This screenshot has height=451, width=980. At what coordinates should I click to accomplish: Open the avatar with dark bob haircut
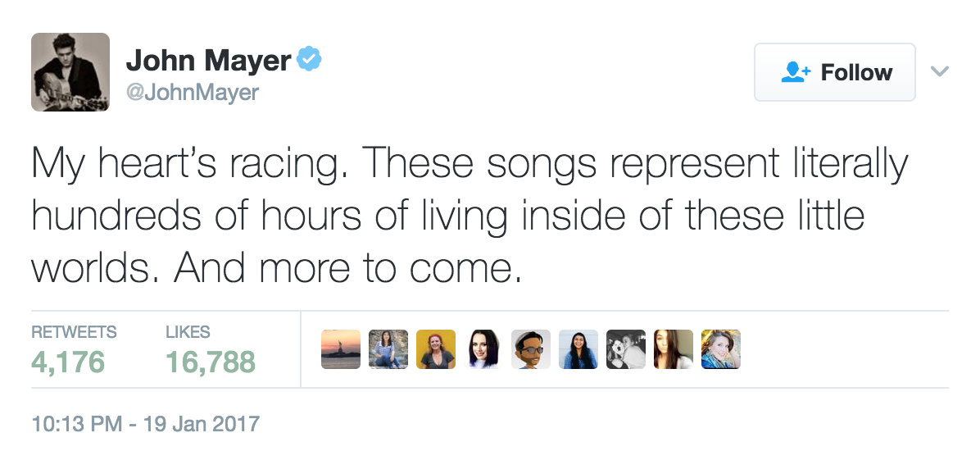pos(483,349)
